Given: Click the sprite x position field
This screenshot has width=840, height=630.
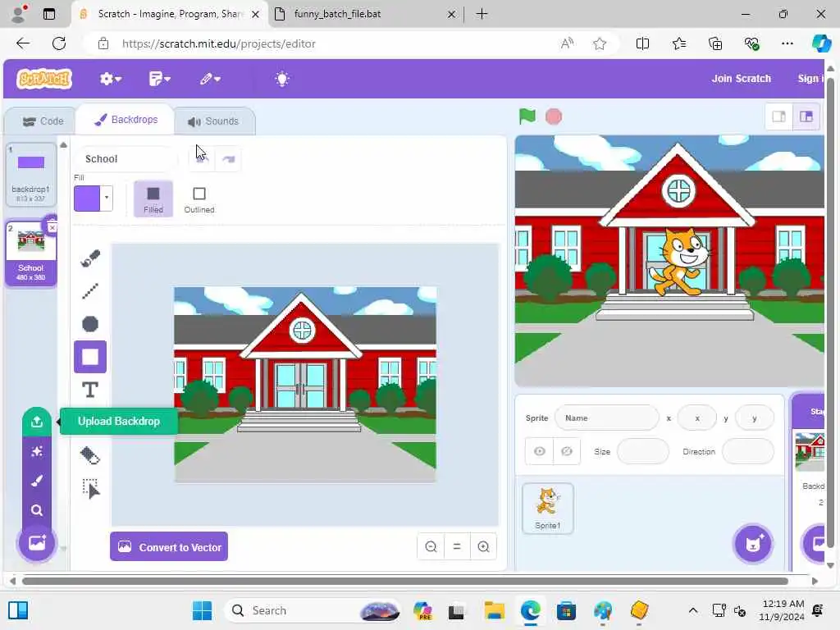Looking at the screenshot, I should coord(697,418).
